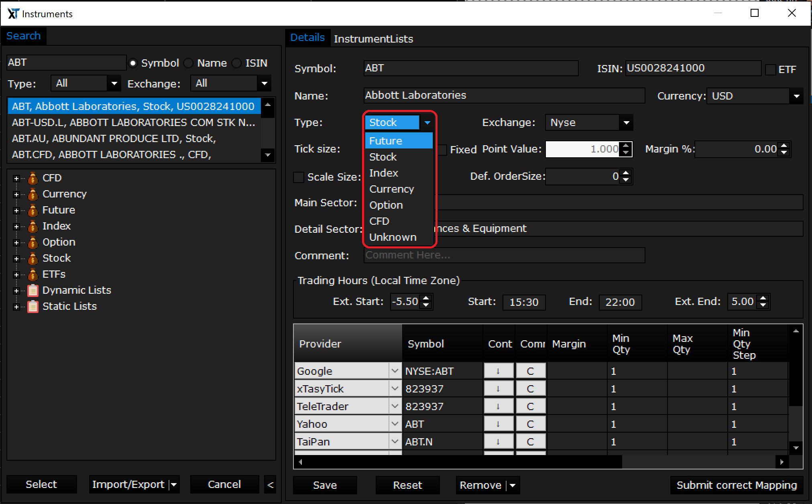Click the Google row download arrow button
This screenshot has width=812, height=504.
click(498, 371)
